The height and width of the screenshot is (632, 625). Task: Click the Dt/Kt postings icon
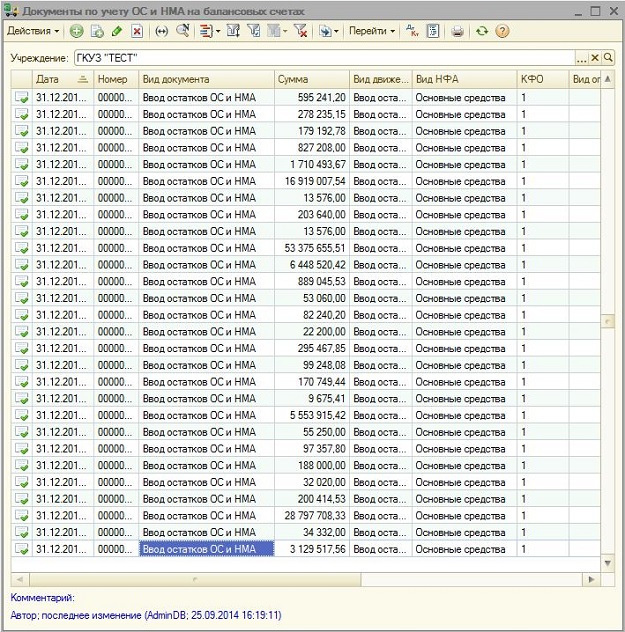coord(413,32)
